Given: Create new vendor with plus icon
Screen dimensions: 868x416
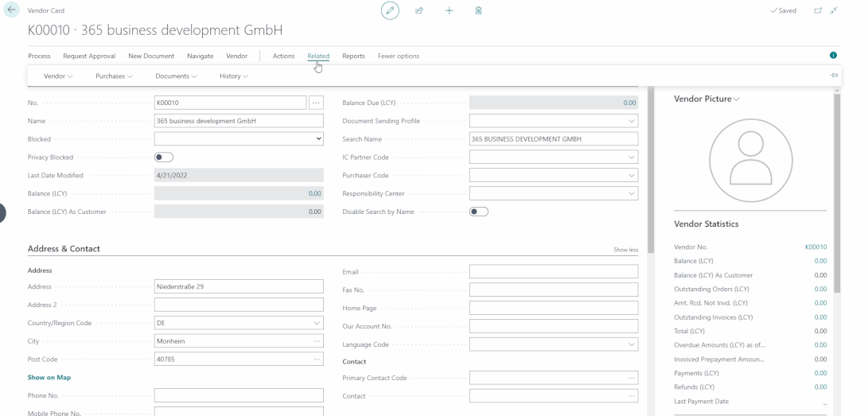Looking at the screenshot, I should [449, 10].
